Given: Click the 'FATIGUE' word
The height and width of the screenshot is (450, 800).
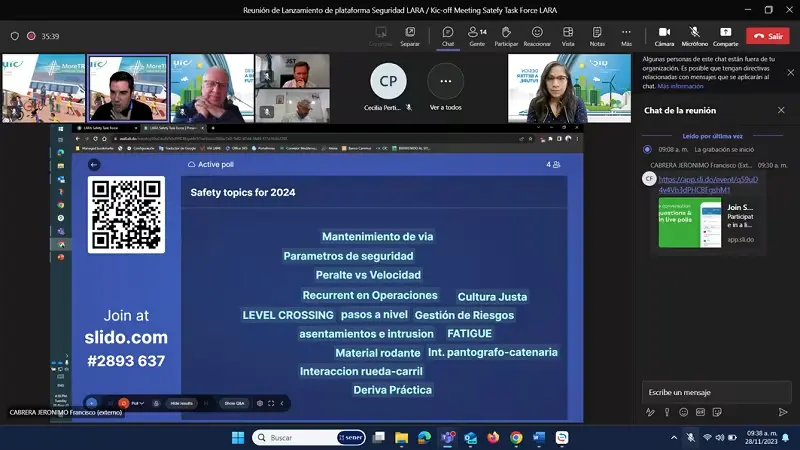Looking at the screenshot, I should (469, 334).
